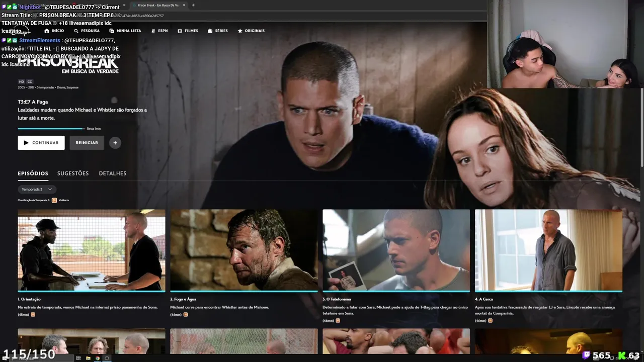Play episode 4 A Cerca thumbnail
The image size is (644, 362).
(548, 250)
